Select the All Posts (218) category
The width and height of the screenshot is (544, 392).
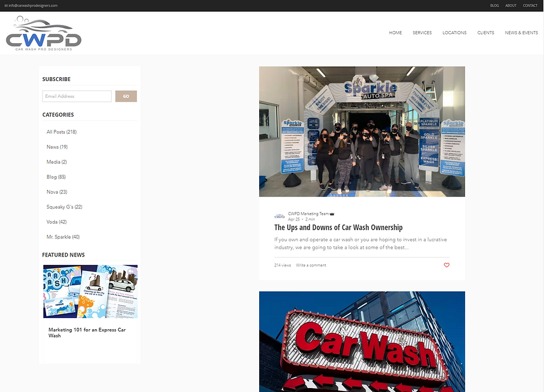click(62, 132)
